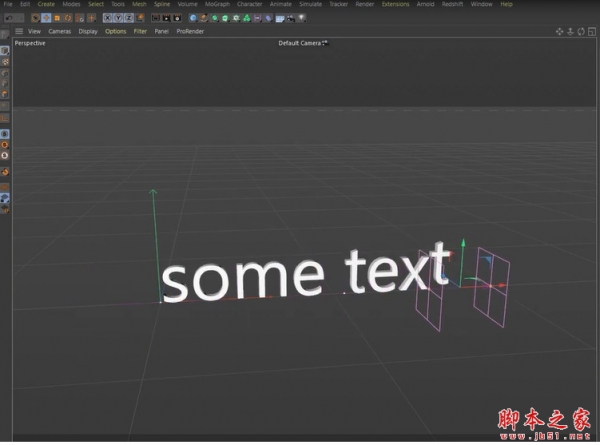Image resolution: width=600 pixels, height=445 pixels.
Task: Open the viewport Display dropdown menu
Action: coord(88,31)
